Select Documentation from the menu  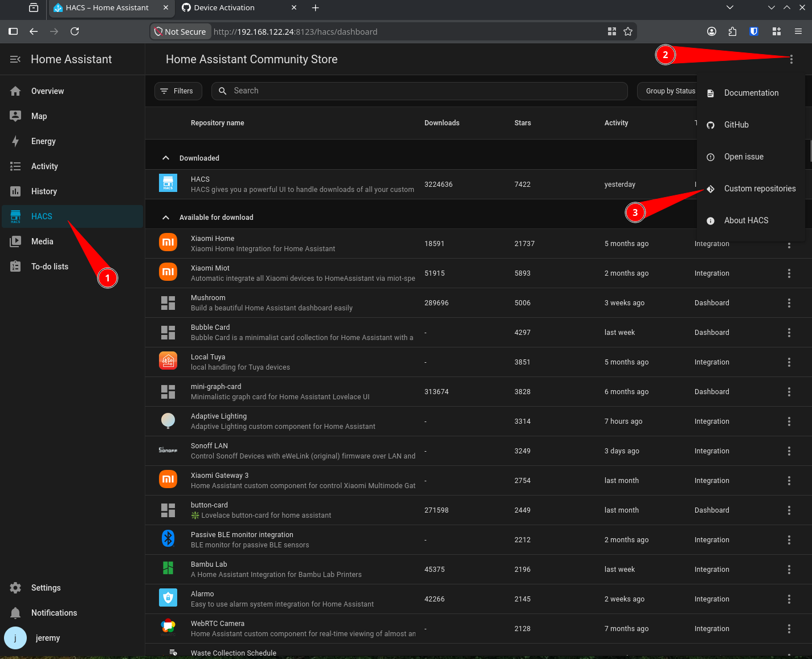[751, 93]
